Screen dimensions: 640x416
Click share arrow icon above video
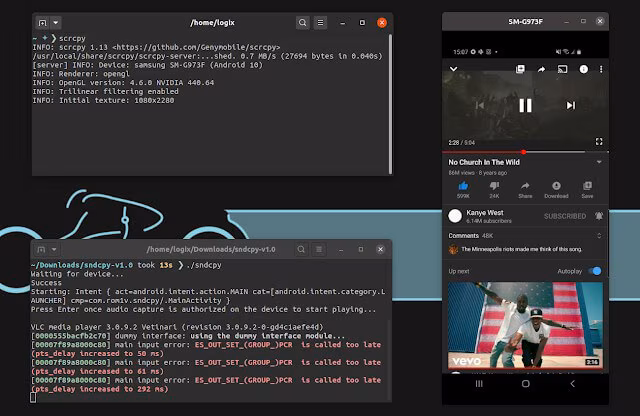pos(541,69)
